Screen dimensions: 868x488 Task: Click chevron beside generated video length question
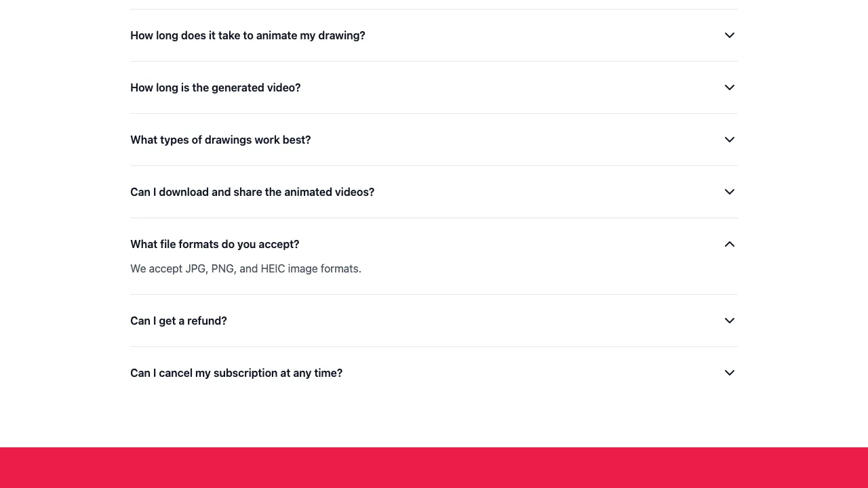point(729,87)
